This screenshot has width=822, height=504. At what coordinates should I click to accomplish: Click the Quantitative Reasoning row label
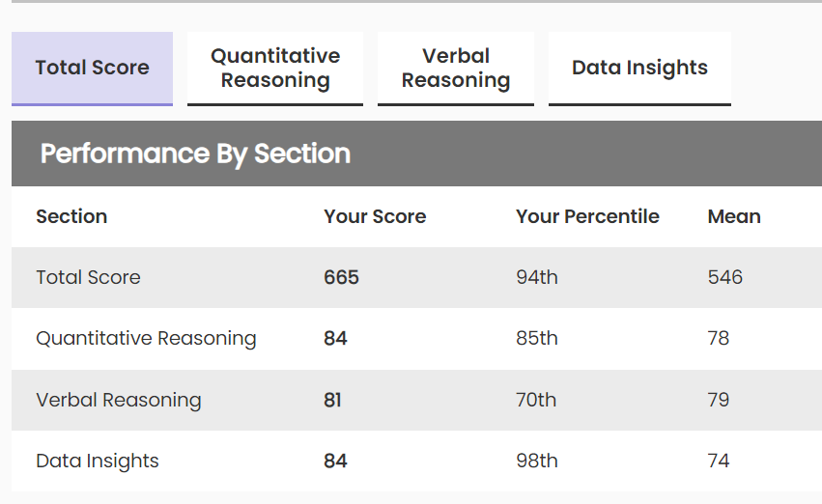tap(146, 338)
